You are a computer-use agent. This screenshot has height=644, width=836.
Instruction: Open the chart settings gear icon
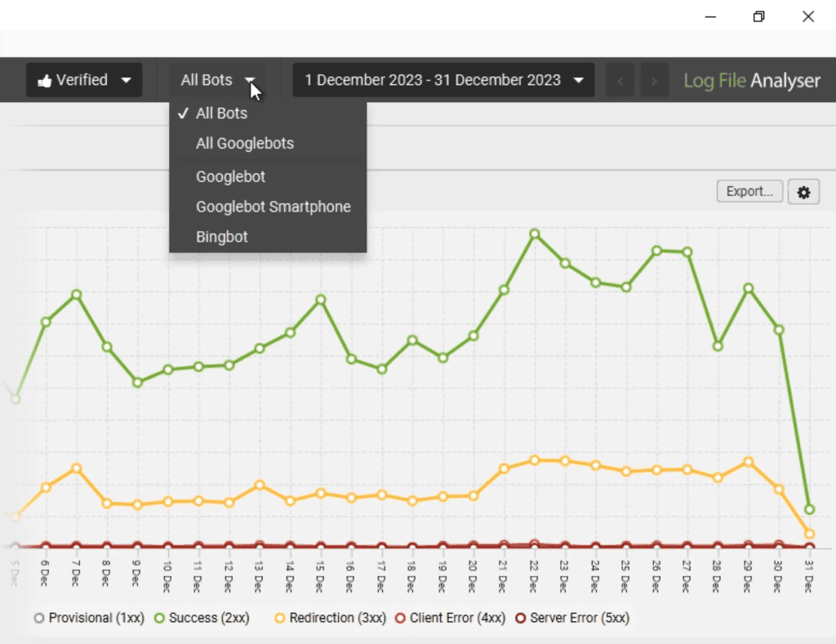pyautogui.click(x=803, y=191)
